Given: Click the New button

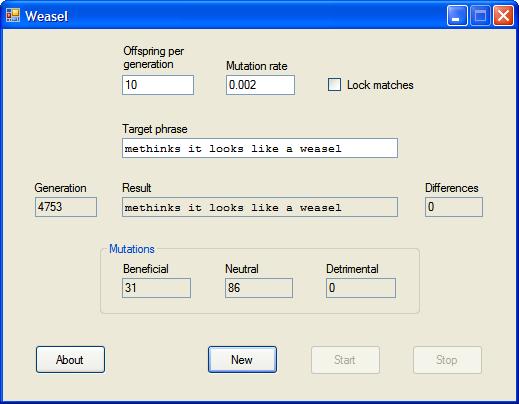Looking at the screenshot, I should click(242, 359).
